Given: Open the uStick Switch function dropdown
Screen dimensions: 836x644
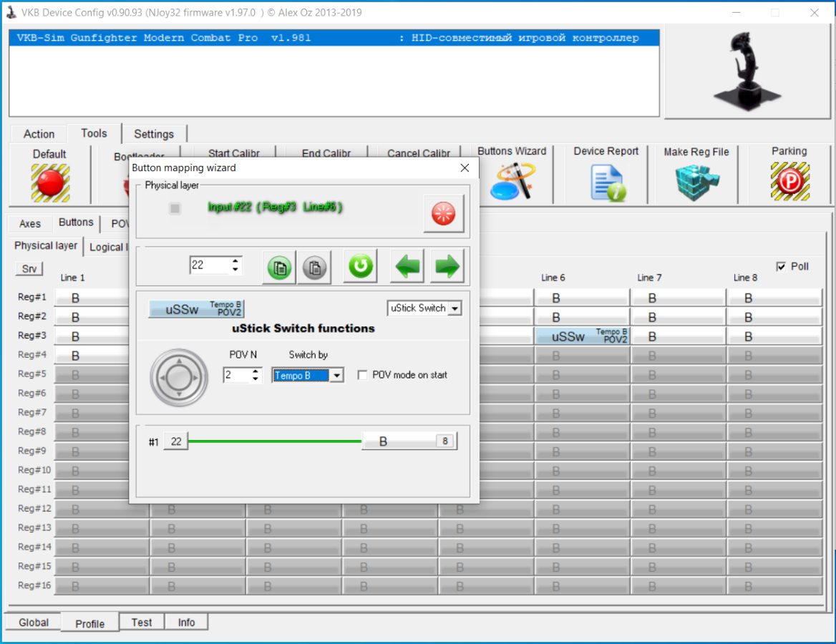Looking at the screenshot, I should coord(455,308).
